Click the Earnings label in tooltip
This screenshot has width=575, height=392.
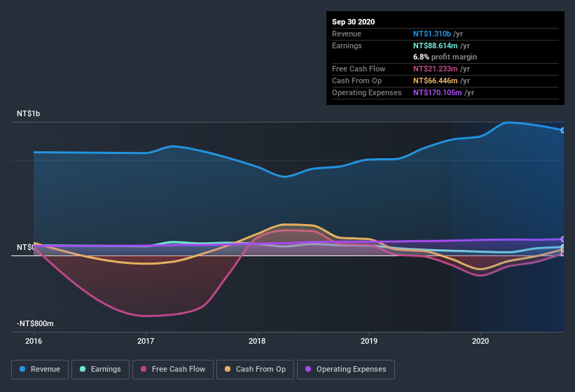pyautogui.click(x=347, y=45)
